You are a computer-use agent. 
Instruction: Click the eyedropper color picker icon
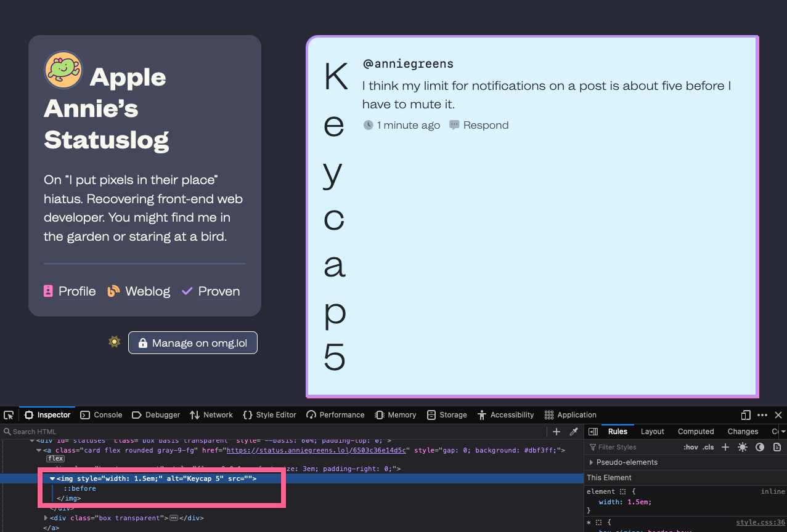point(574,432)
